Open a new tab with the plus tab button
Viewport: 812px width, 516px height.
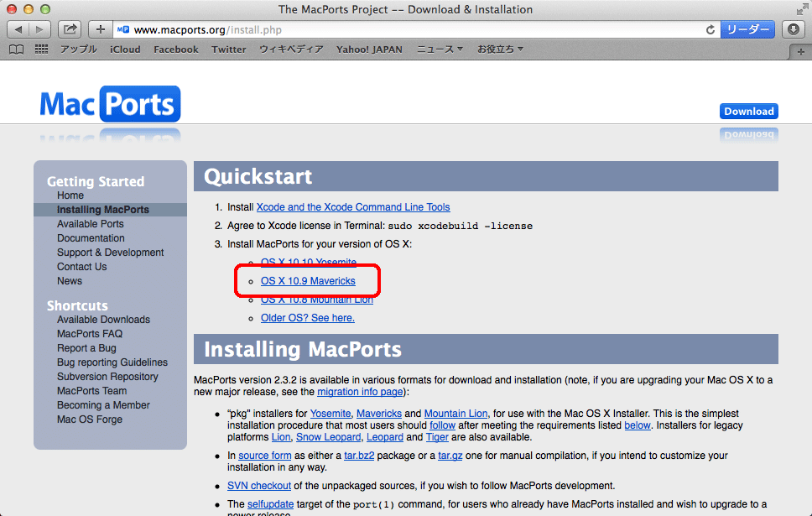(800, 51)
